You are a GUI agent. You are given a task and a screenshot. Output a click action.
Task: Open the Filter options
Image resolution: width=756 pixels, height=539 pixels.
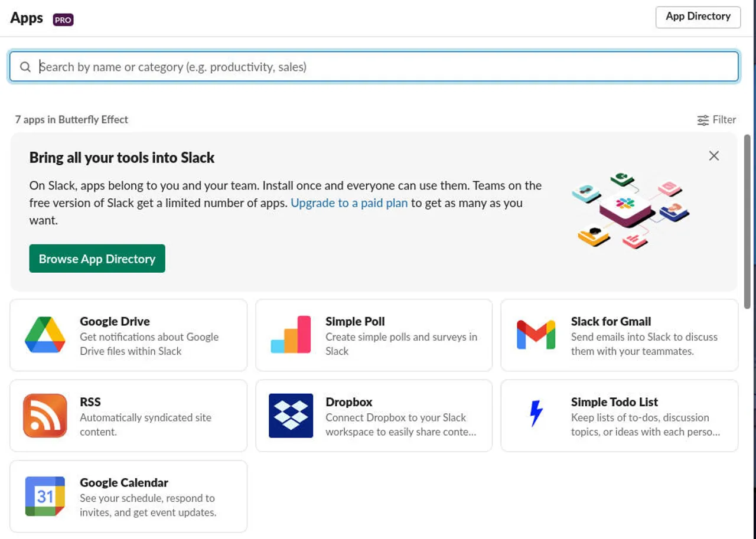pyautogui.click(x=716, y=119)
